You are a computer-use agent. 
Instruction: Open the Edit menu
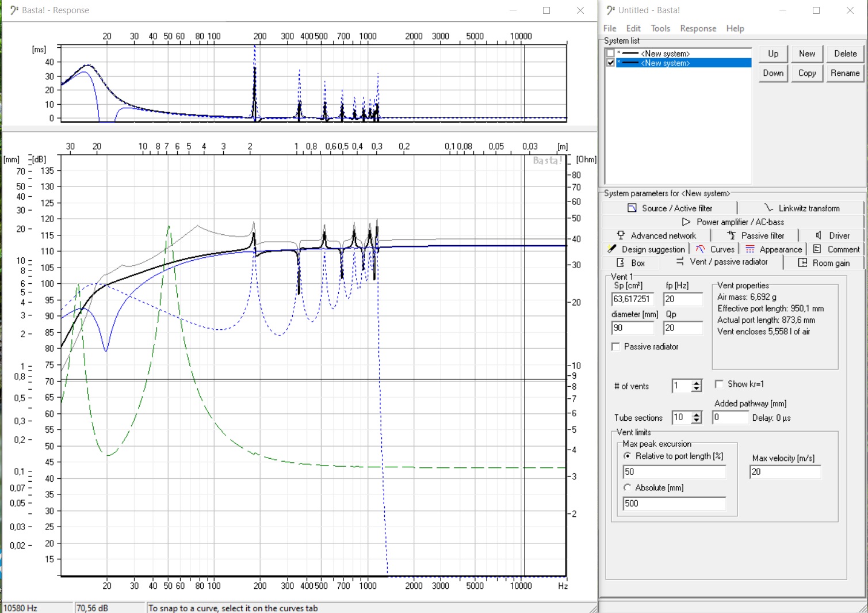coord(633,28)
